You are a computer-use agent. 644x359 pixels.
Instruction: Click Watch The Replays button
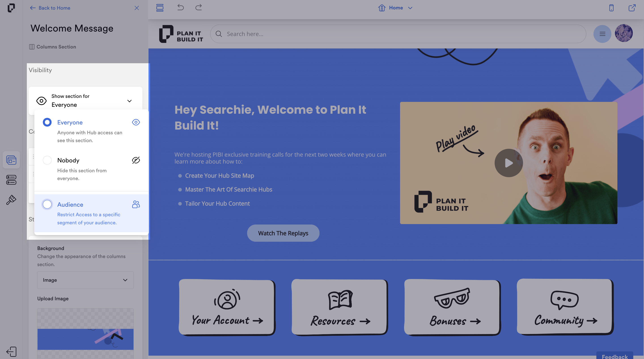pyautogui.click(x=283, y=233)
